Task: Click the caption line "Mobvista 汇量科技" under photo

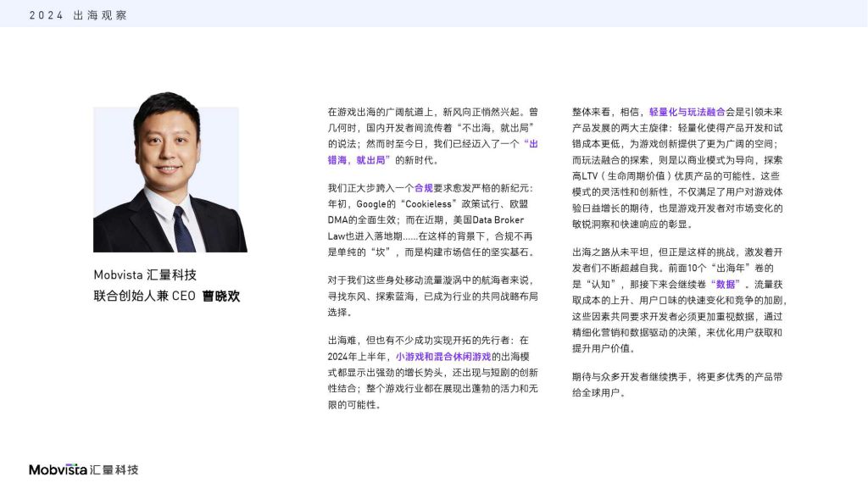Action: 145,275
